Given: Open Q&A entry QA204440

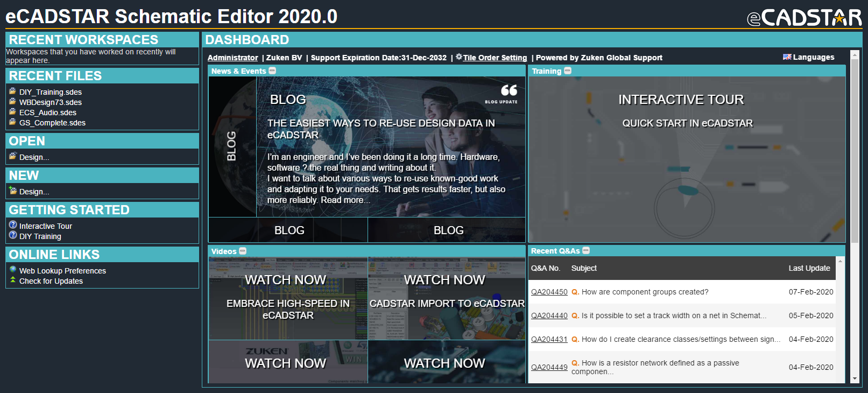Looking at the screenshot, I should tap(549, 315).
